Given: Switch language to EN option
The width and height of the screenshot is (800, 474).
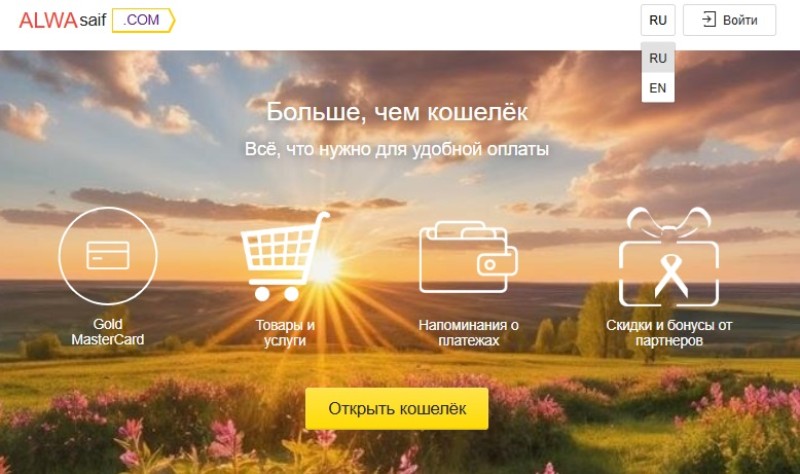Looking at the screenshot, I should pos(658,88).
